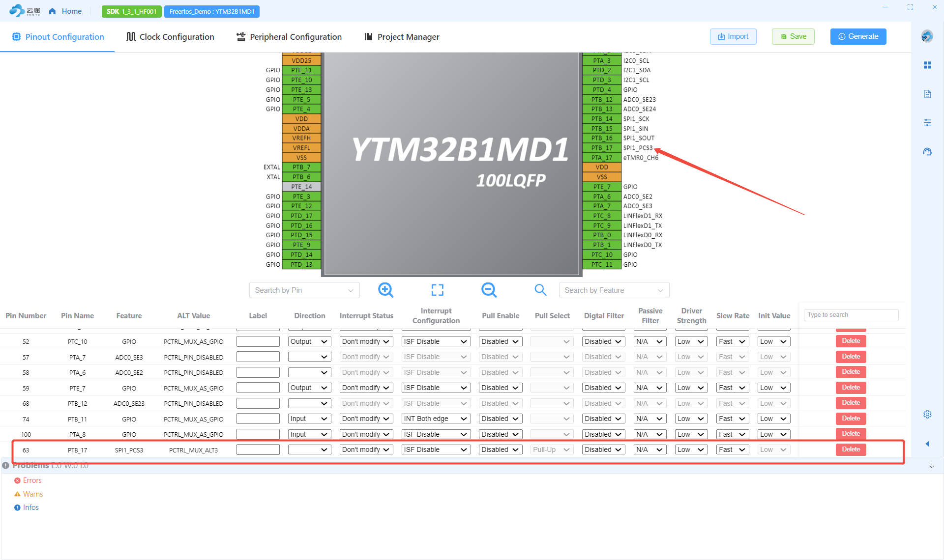Collapse sidebar with left triangle icon
Viewport: 944px width, 560px height.
[927, 444]
